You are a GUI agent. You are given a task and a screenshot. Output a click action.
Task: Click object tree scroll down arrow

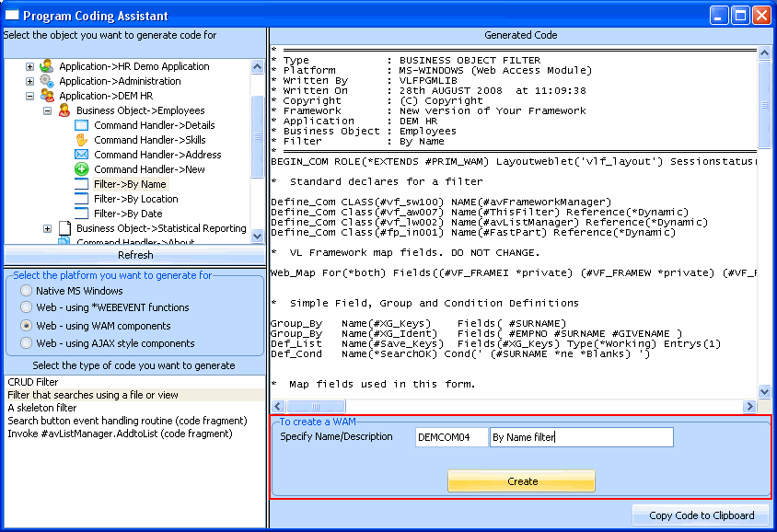(x=257, y=236)
